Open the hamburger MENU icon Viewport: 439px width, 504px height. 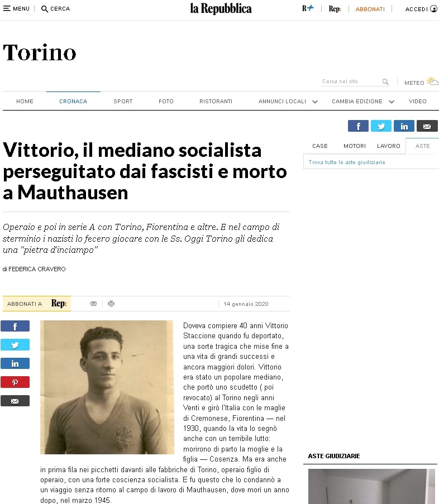(x=7, y=9)
